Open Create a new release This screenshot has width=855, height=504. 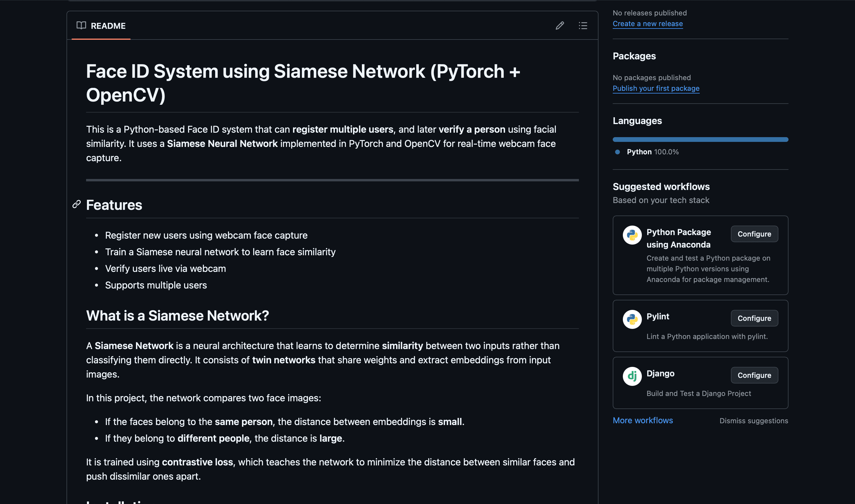pos(647,23)
